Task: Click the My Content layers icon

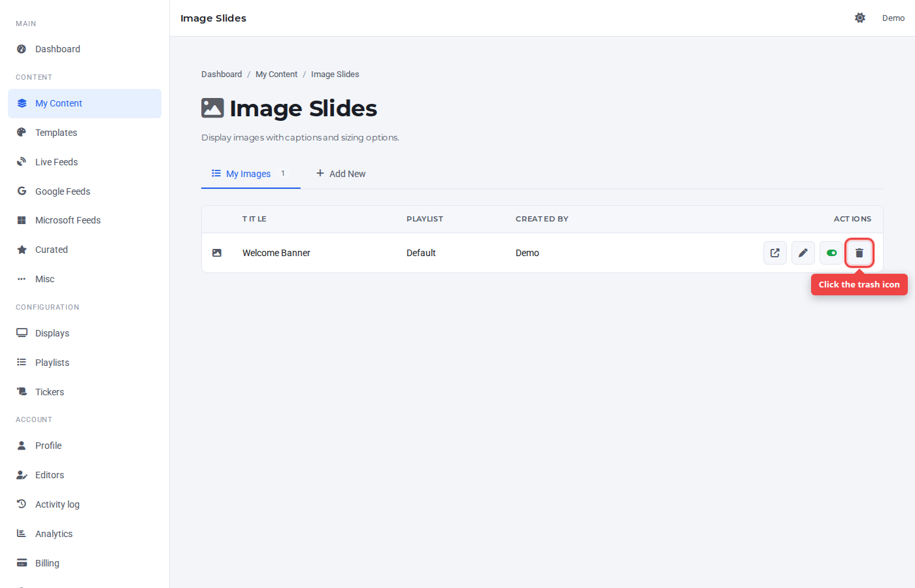Action: (x=22, y=103)
